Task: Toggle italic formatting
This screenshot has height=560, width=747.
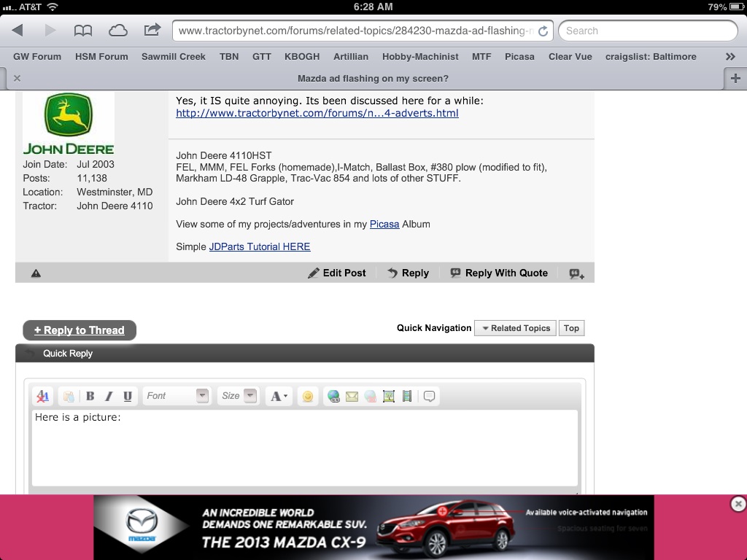Action: pos(109,396)
